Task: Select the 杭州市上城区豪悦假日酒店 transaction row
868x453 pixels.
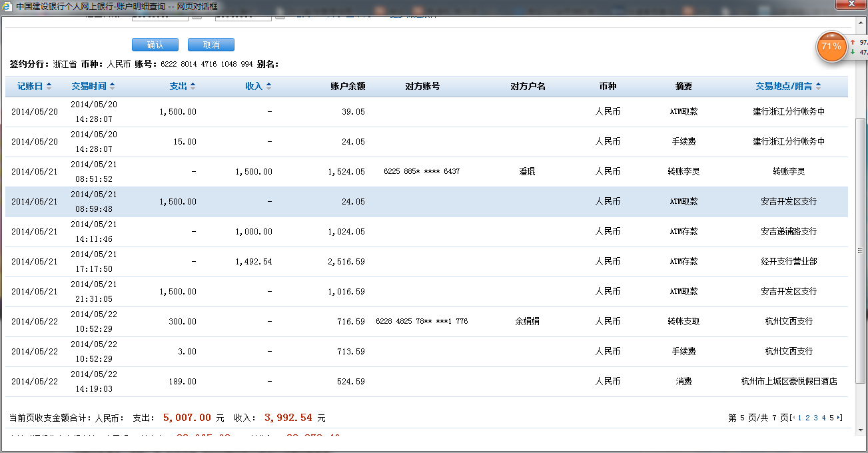Action: (426, 382)
